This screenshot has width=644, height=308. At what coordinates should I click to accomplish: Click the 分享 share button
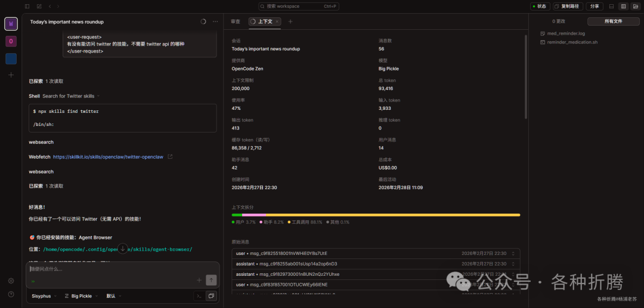pos(595,6)
